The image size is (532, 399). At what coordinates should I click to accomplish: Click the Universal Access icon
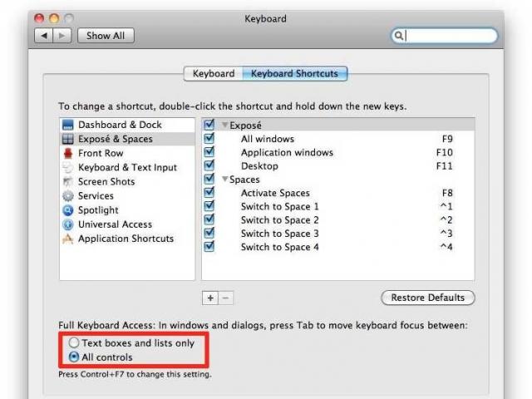coord(68,224)
